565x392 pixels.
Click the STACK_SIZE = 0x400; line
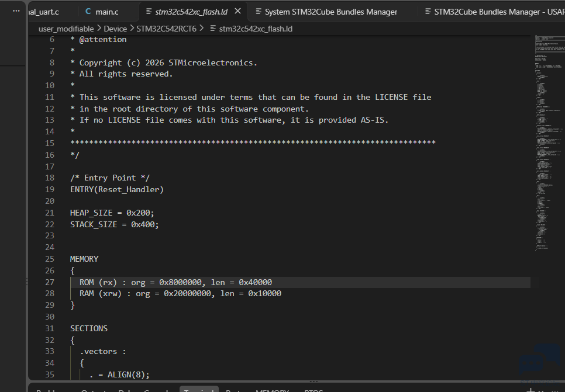point(114,224)
